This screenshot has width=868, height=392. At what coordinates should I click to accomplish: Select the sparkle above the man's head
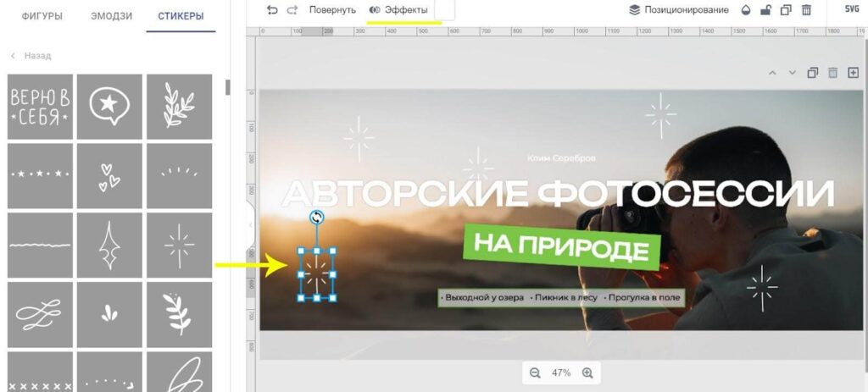point(661,115)
